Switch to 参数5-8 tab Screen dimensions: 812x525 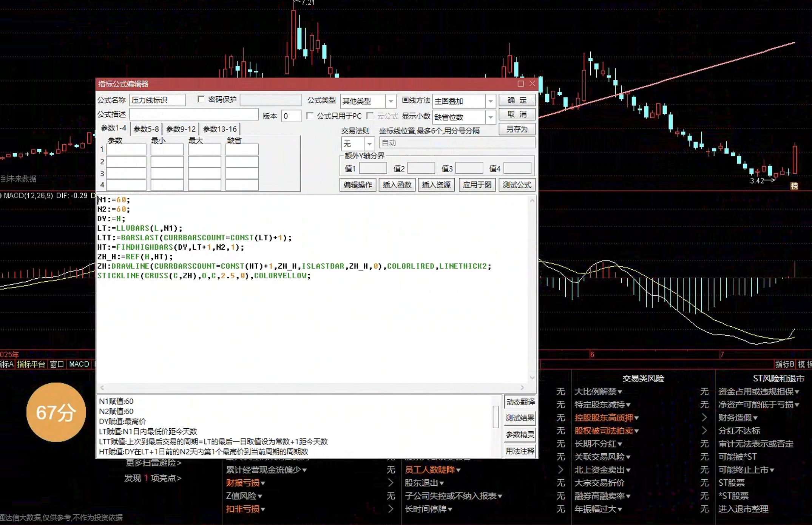pyautogui.click(x=146, y=129)
